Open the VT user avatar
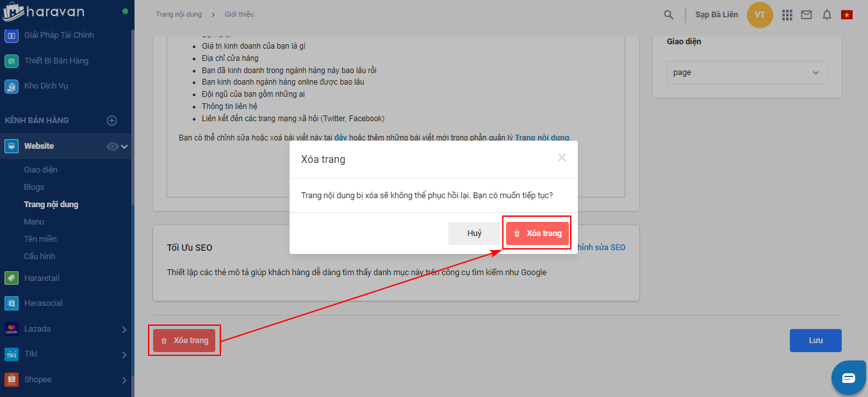The height and width of the screenshot is (397, 868). tap(760, 15)
